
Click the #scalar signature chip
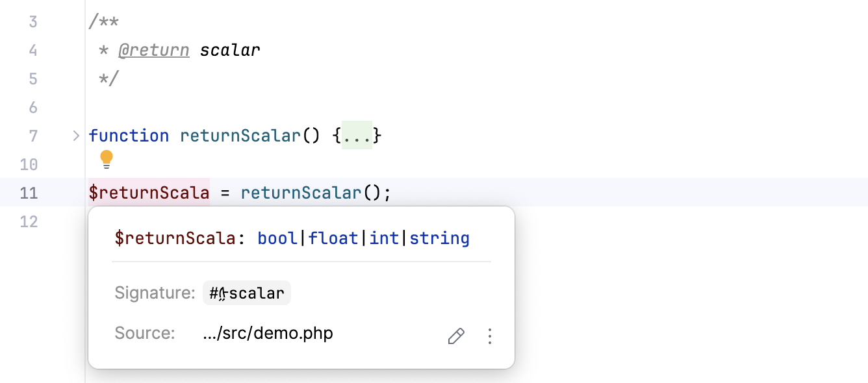point(247,293)
